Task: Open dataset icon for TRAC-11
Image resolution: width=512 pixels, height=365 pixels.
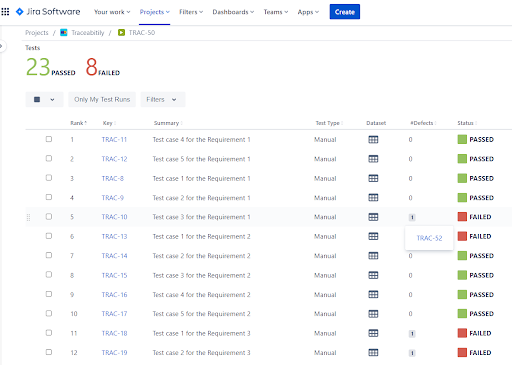Action: click(x=373, y=140)
